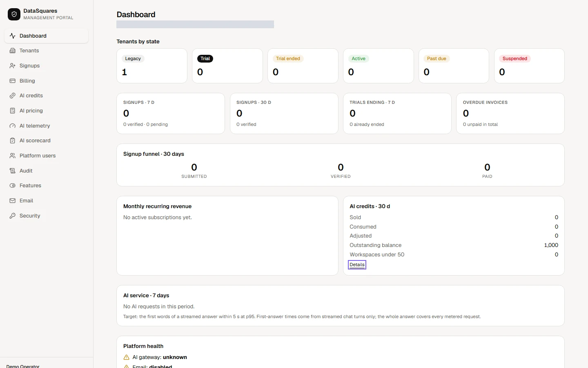Click the Tenants building icon
This screenshot has width=588, height=368.
pos(13,51)
